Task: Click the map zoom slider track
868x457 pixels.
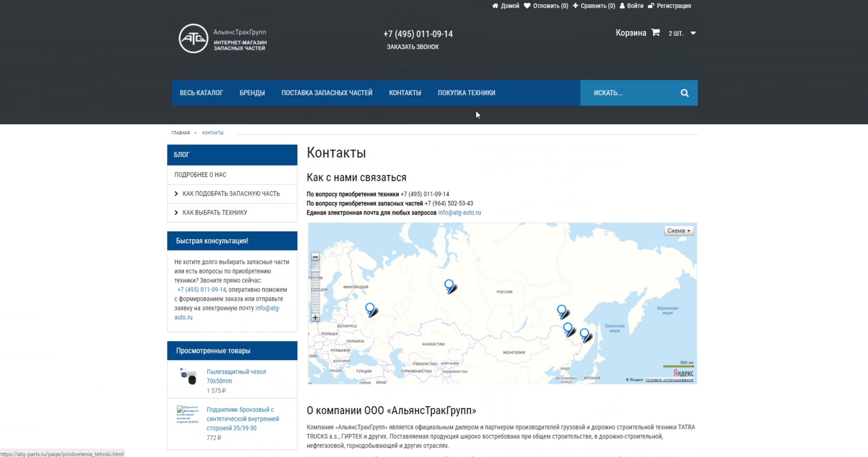Action: point(315,287)
